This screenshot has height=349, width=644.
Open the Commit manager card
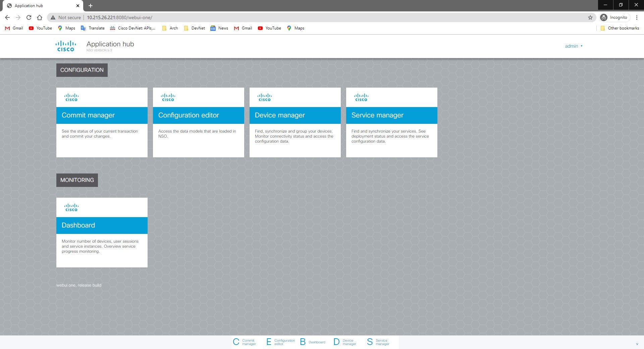[102, 122]
